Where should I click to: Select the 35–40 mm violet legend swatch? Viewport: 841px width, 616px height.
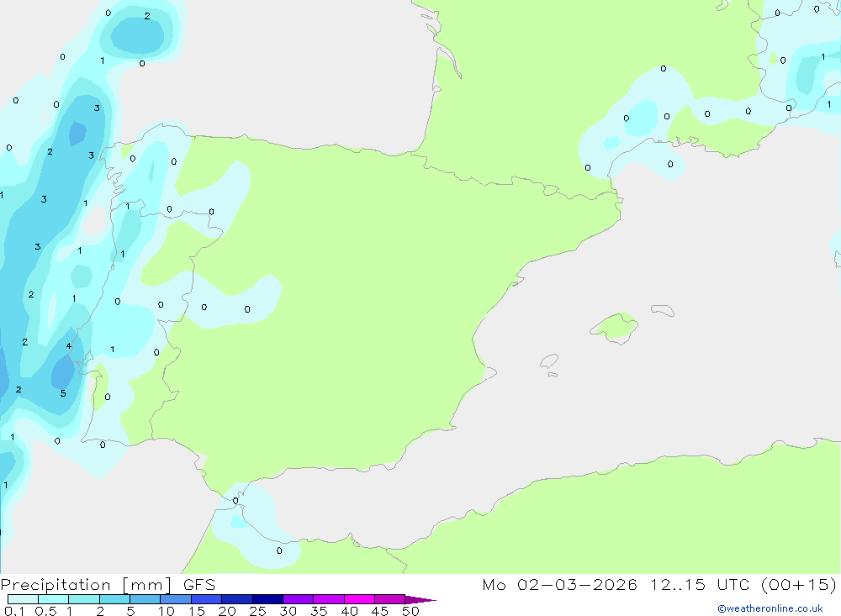coord(329,599)
